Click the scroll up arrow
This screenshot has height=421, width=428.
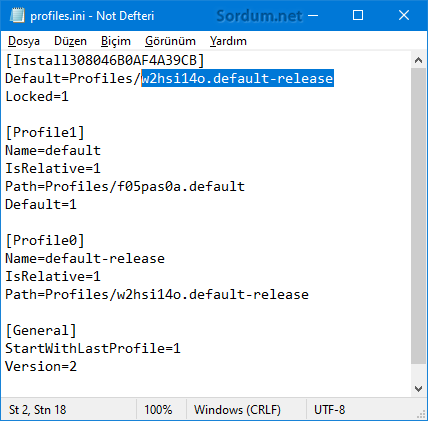(418, 60)
